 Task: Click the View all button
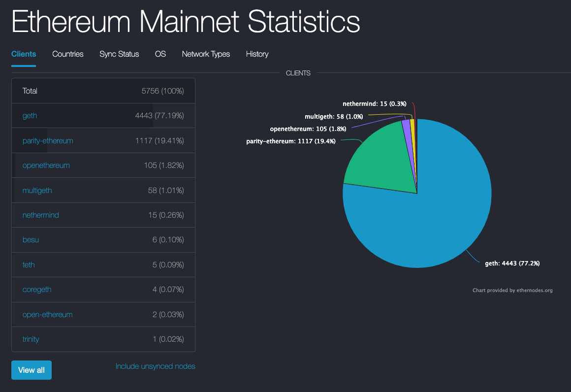click(32, 370)
